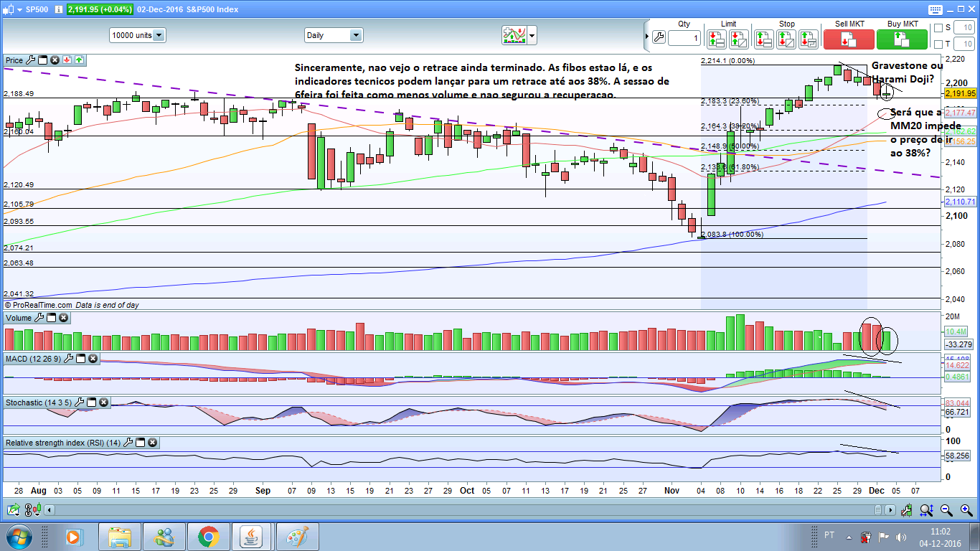
Task: Expand the add indicator dropdown arrow
Action: pyautogui.click(x=532, y=34)
